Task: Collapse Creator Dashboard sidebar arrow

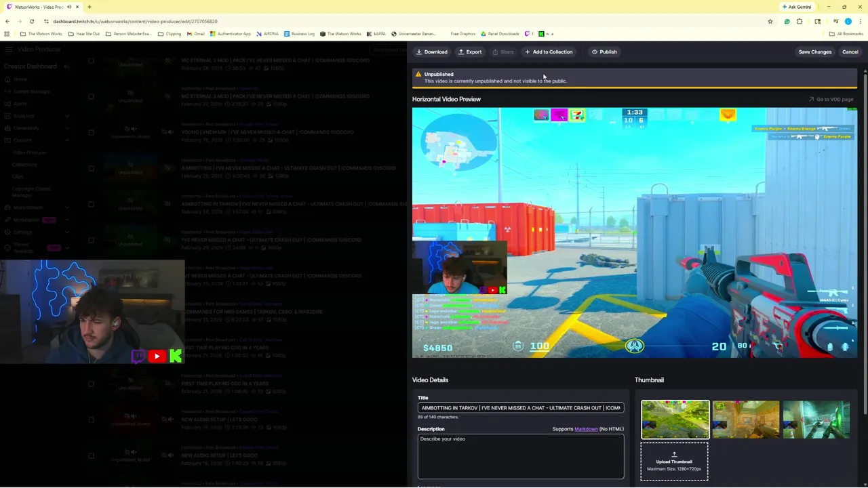Action: (66, 66)
